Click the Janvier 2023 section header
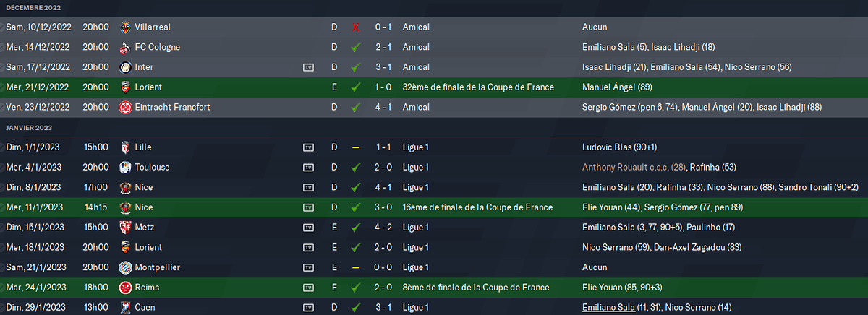The width and height of the screenshot is (868, 315). 29,128
